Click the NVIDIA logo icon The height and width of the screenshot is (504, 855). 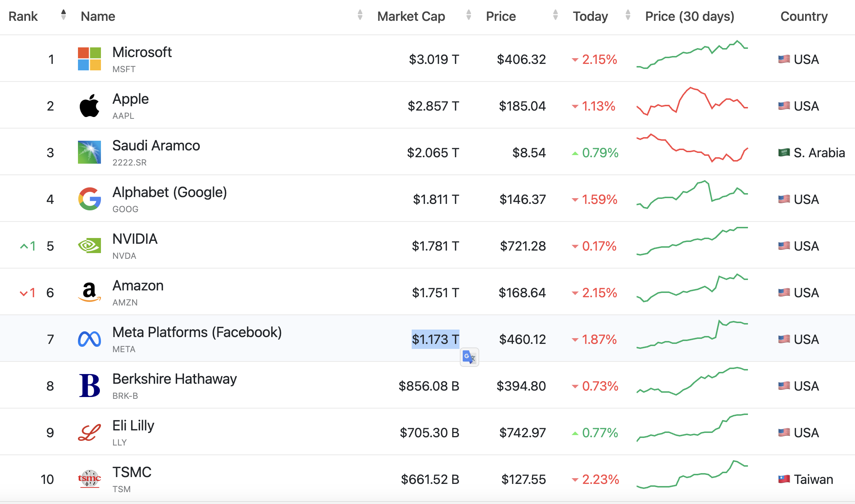[x=89, y=246]
